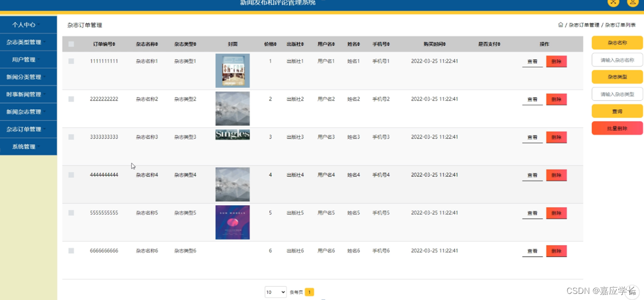Expand the 用户管理 sidebar menu

(x=28, y=60)
